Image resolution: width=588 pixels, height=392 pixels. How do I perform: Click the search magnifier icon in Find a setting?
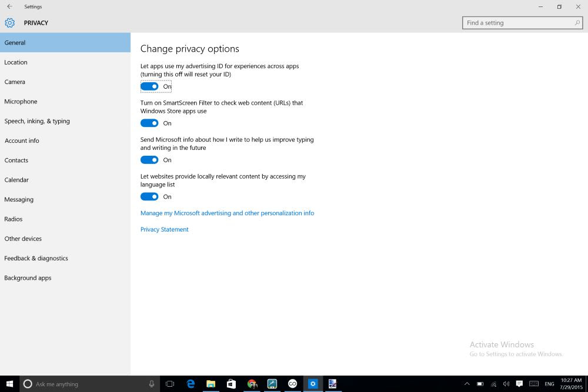click(577, 23)
